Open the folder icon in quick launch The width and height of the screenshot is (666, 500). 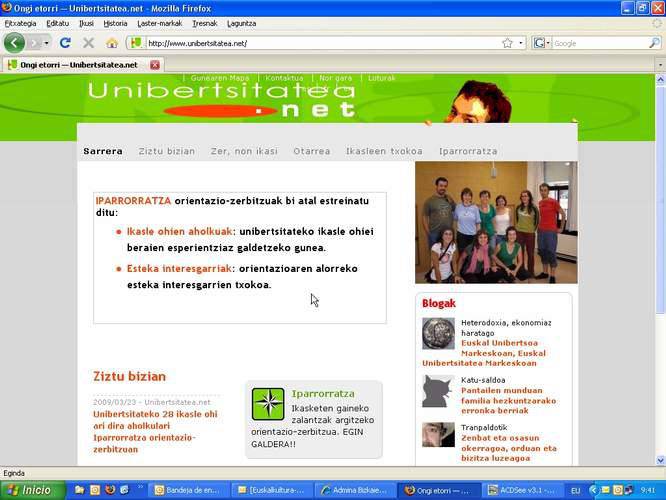79,490
